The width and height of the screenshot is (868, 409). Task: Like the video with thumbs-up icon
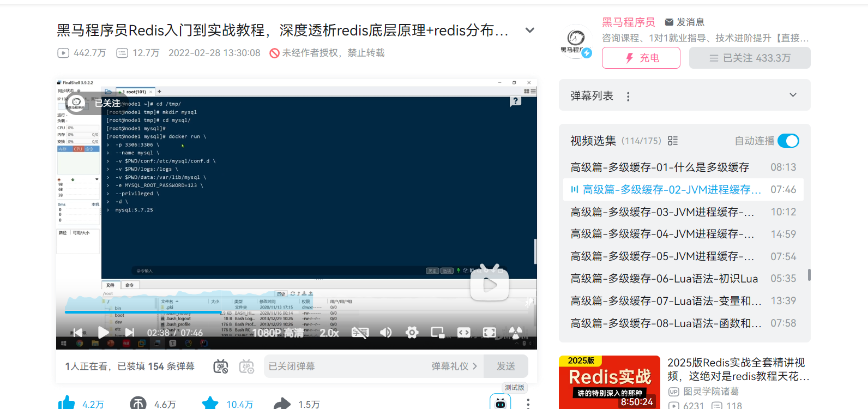tap(67, 403)
